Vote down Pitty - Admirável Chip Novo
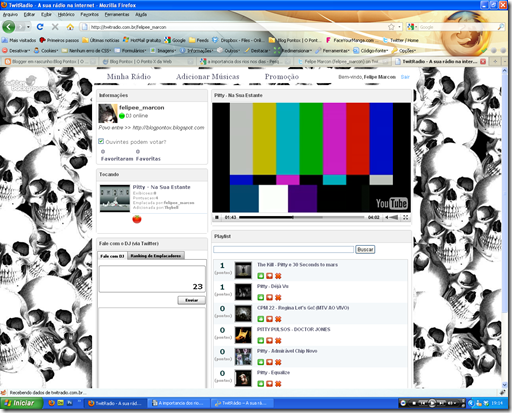Image resolution: width=512 pixels, height=413 pixels. tap(269, 362)
